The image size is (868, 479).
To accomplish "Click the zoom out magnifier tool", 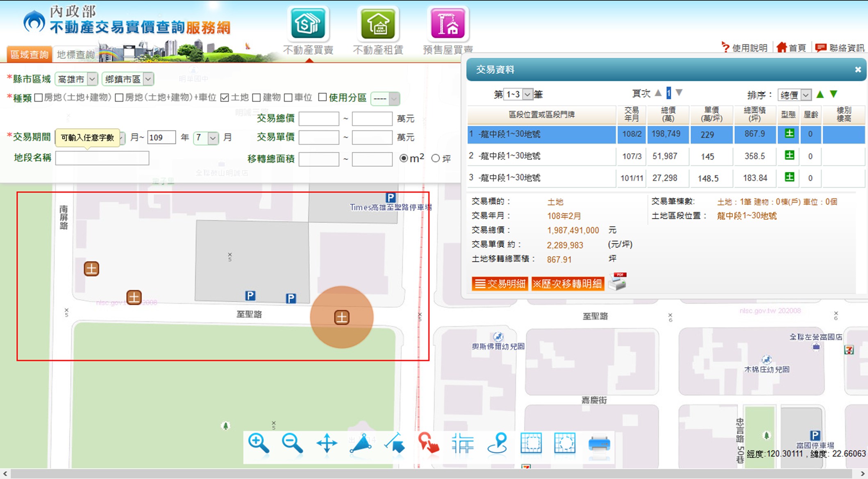I will (292, 444).
